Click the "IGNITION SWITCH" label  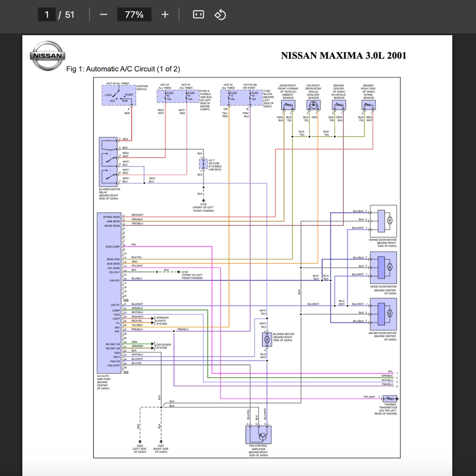coord(142,88)
